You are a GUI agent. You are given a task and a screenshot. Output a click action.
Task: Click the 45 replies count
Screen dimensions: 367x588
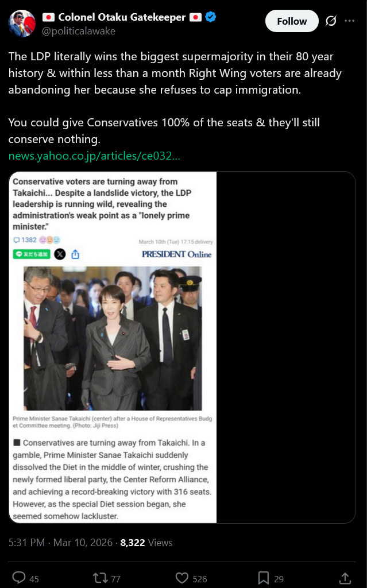[34, 579]
